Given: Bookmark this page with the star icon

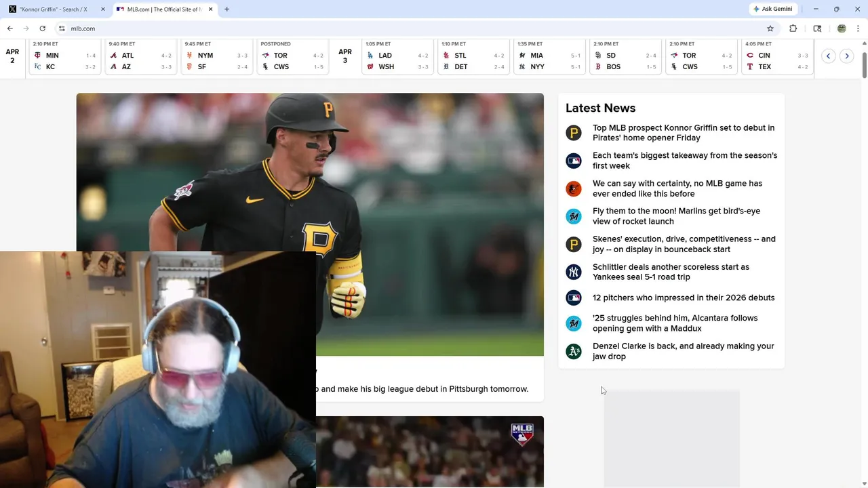Looking at the screenshot, I should [x=770, y=28].
